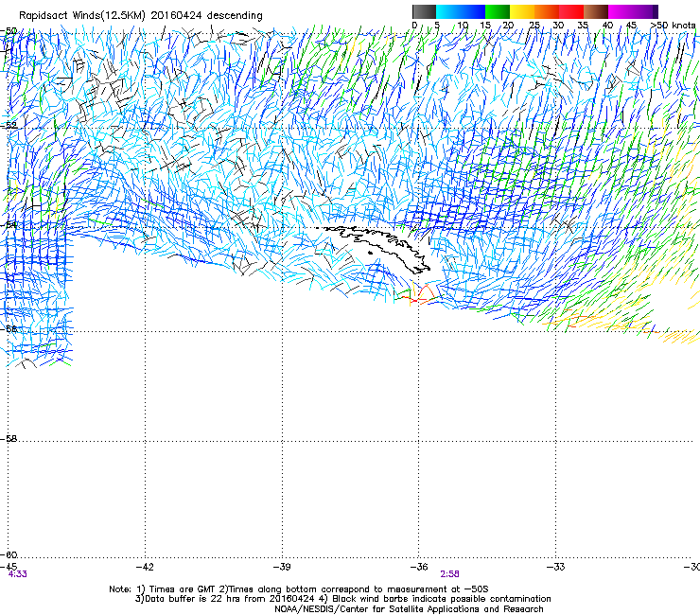Click the '-39' longitude label

pyautogui.click(x=282, y=567)
